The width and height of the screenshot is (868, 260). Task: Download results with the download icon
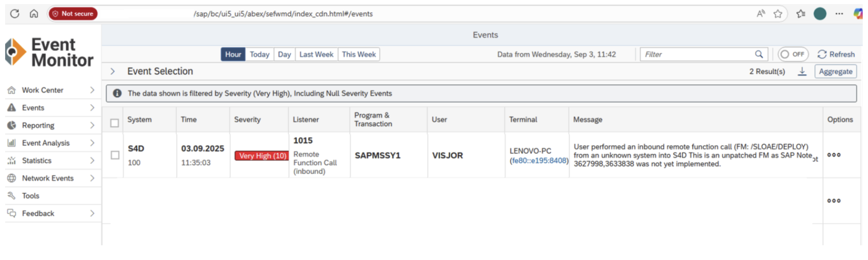(802, 71)
